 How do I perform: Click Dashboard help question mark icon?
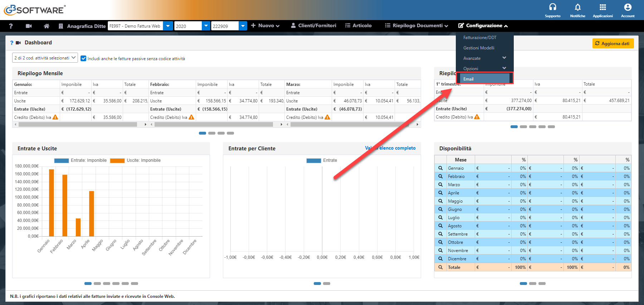[x=11, y=43]
